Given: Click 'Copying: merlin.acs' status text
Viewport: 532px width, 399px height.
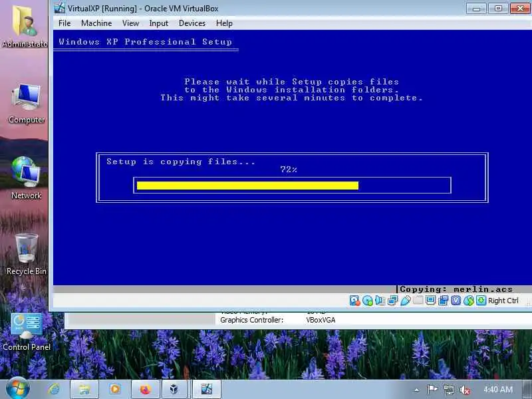Looking at the screenshot, I should click(x=456, y=289).
